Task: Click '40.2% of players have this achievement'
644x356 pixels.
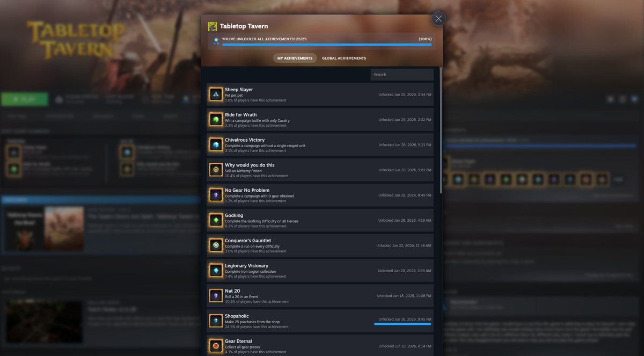Action: pos(256,302)
